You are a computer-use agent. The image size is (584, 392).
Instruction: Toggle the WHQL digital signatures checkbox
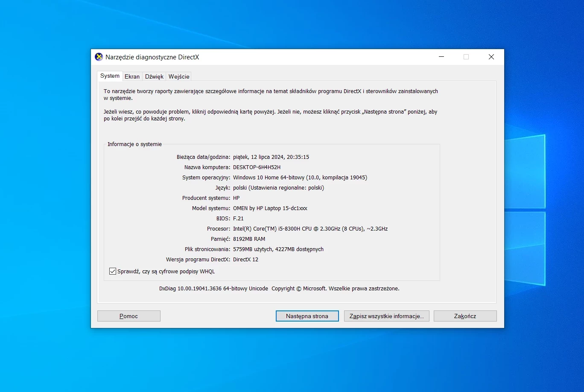[x=113, y=271]
